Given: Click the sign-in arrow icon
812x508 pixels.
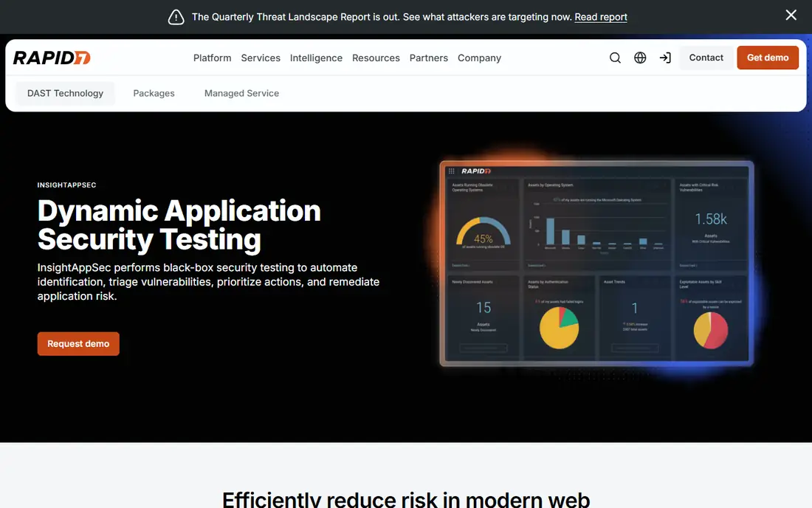Looking at the screenshot, I should pos(665,58).
